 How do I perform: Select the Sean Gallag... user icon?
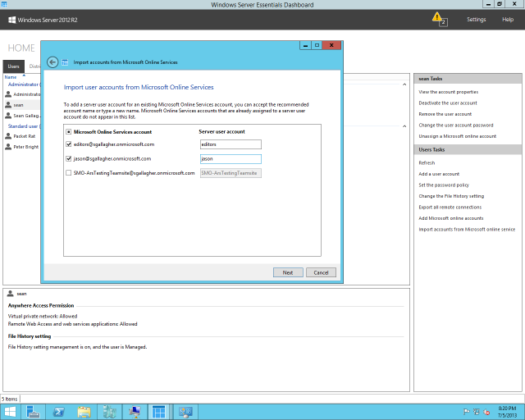pyautogui.click(x=8, y=116)
